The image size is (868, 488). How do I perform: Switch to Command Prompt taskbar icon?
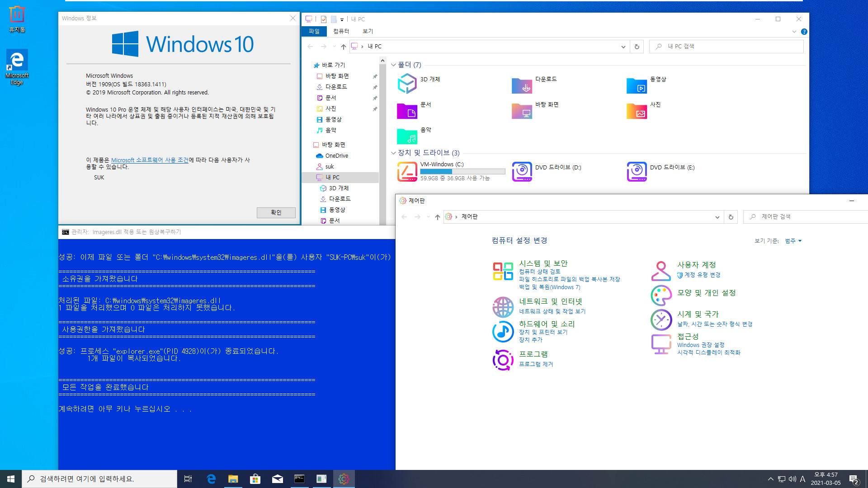pos(299,479)
